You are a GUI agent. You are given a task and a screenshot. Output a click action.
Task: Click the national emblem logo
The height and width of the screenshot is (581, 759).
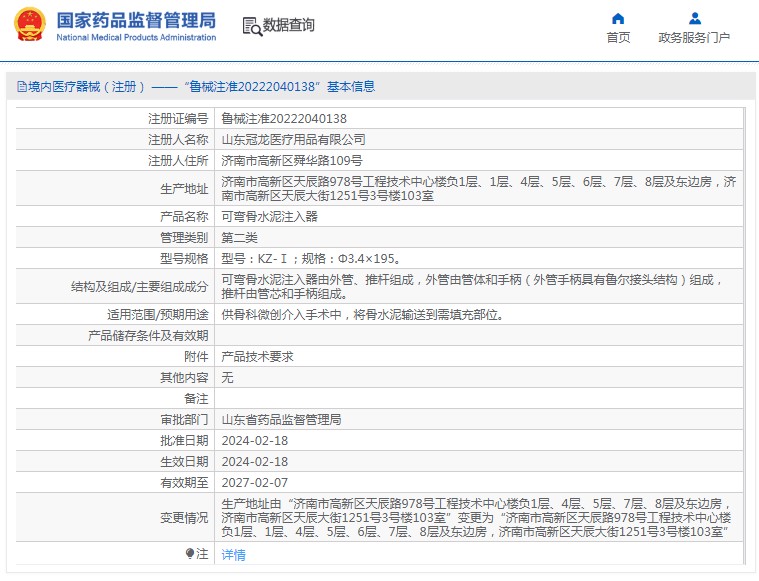[30, 25]
